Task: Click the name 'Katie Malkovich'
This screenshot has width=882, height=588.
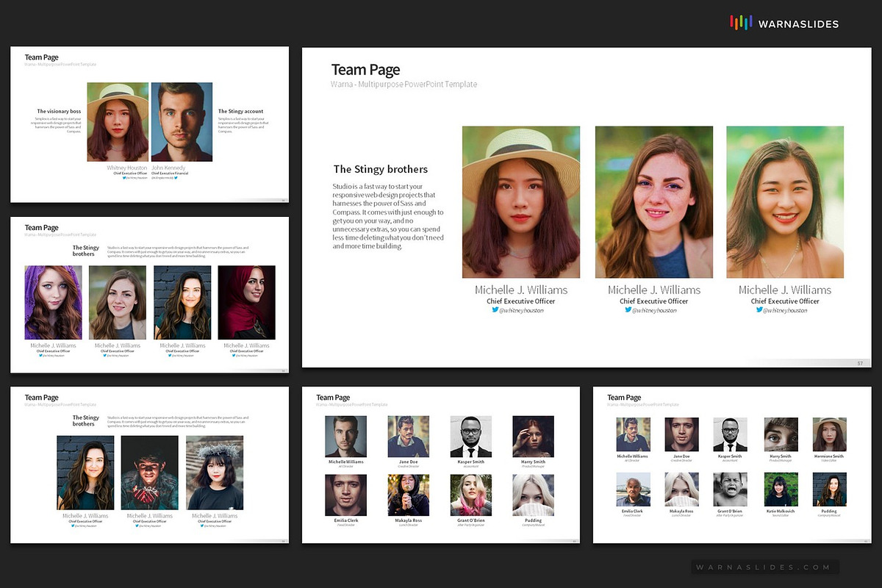Action: pyautogui.click(x=781, y=512)
